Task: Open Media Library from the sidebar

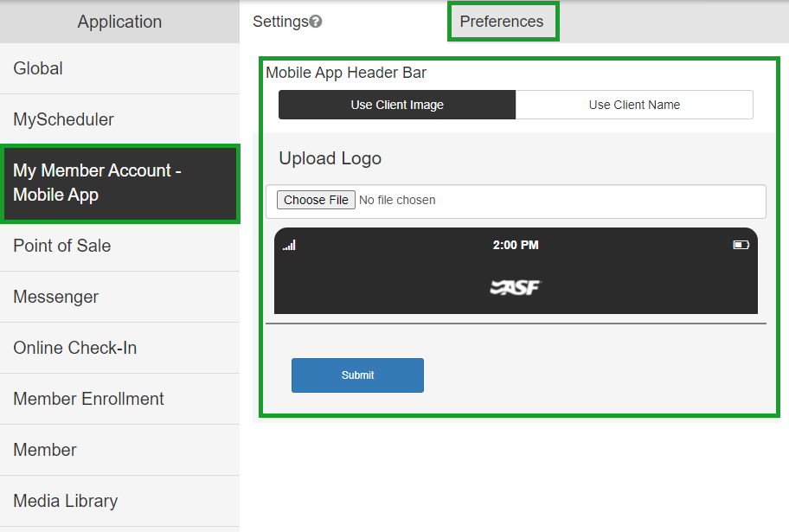Action: coord(119,502)
